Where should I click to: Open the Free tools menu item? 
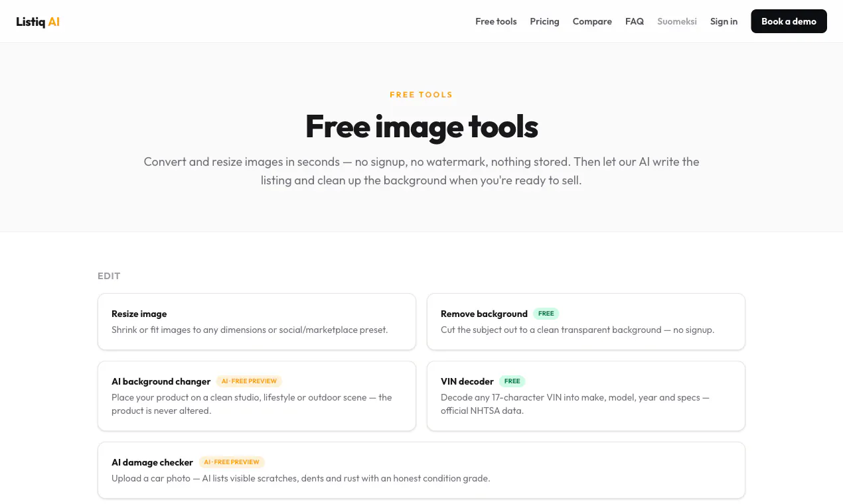pos(496,21)
